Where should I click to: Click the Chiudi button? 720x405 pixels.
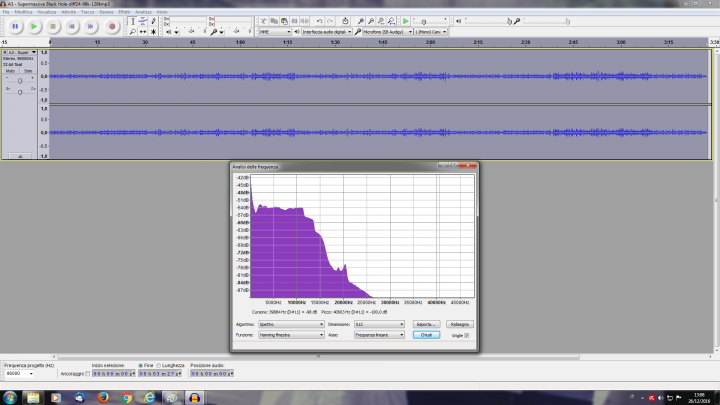tap(426, 335)
